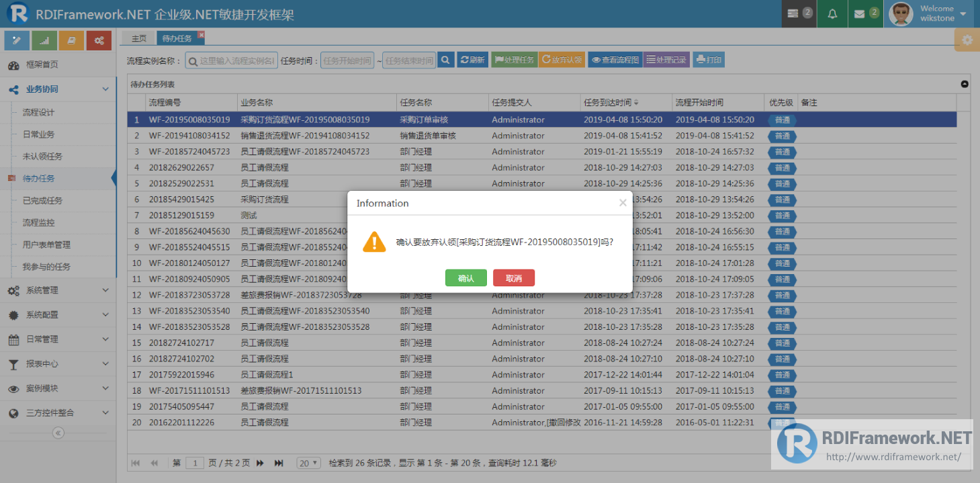
Task: Open 日常业务 in the sidebar
Action: (x=58, y=134)
